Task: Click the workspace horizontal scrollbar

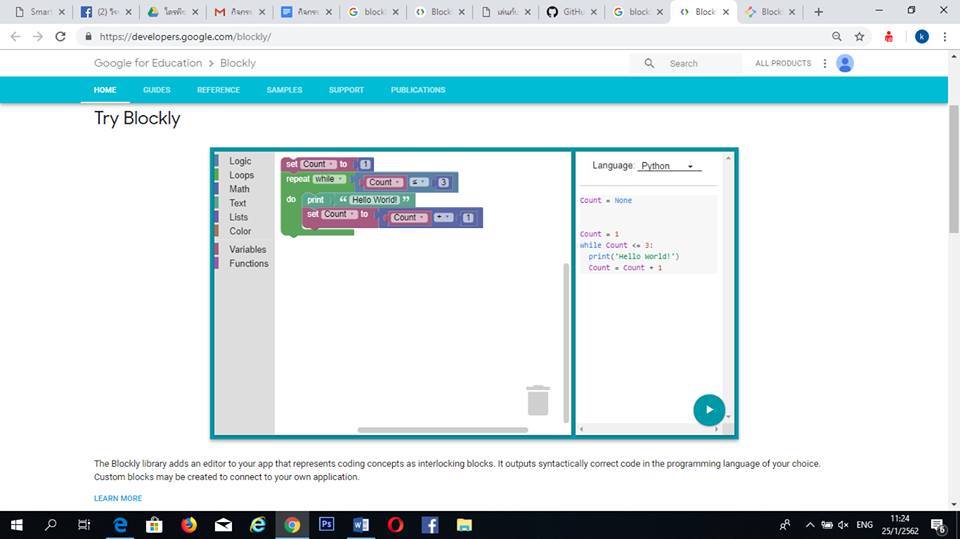Action: 443,430
